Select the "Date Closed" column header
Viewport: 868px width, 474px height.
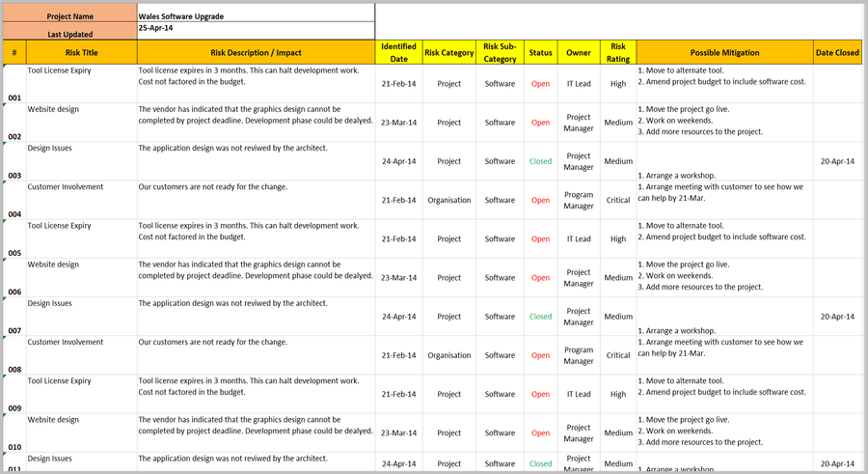[x=837, y=52]
